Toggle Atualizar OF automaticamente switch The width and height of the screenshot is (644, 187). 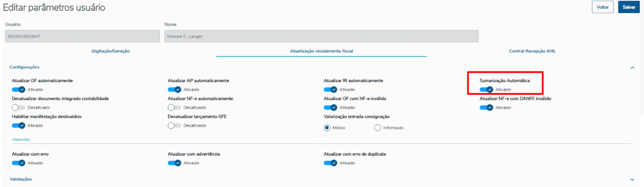[x=19, y=90]
